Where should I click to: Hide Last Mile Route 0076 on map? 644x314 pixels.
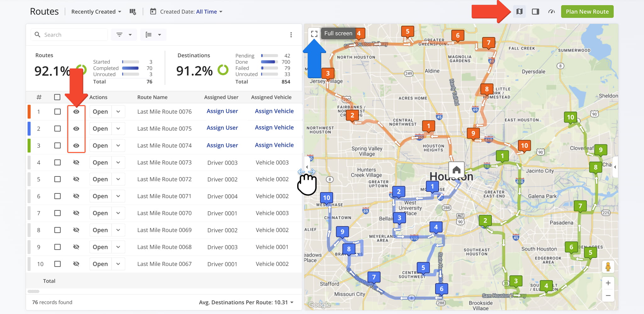click(x=76, y=112)
